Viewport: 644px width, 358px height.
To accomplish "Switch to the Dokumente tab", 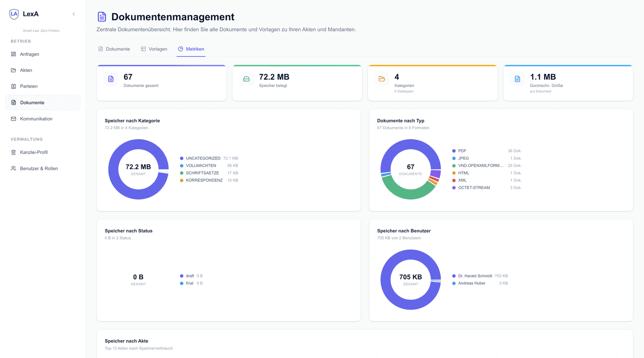I will pos(114,49).
